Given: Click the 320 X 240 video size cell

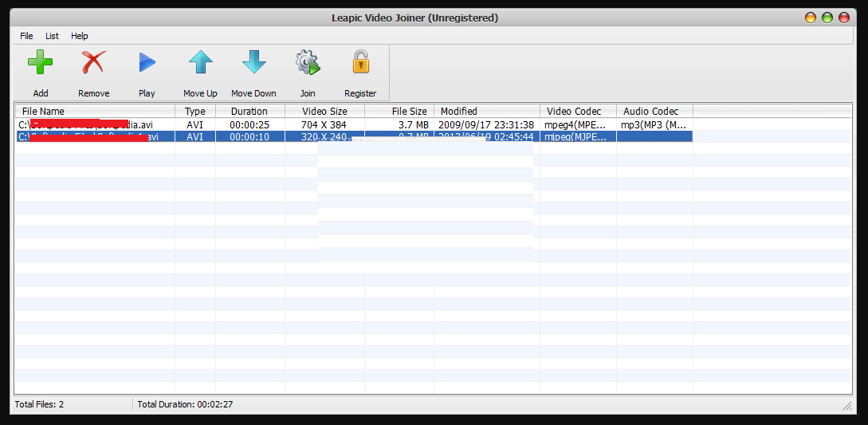Looking at the screenshot, I should [324, 137].
